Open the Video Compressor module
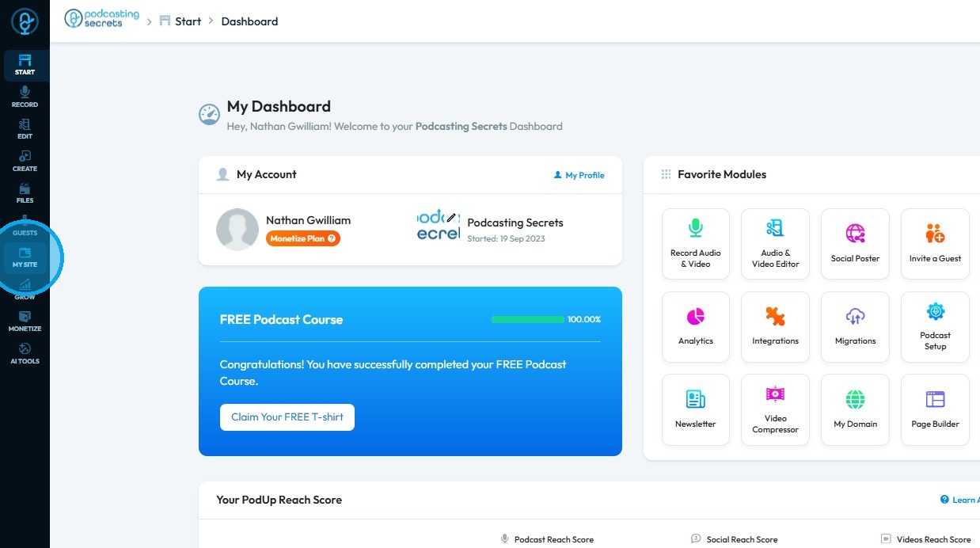The image size is (980, 548). pos(775,409)
